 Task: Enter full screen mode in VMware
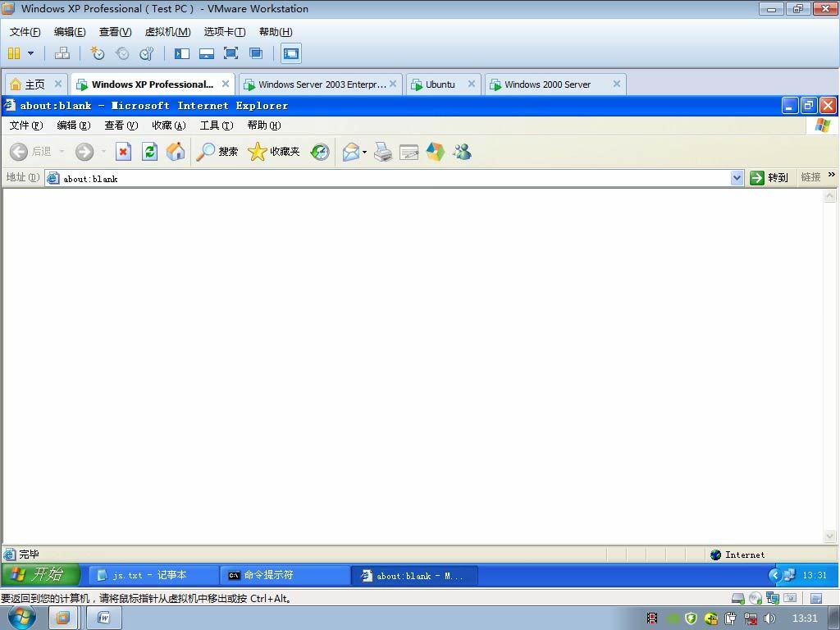coord(231,53)
